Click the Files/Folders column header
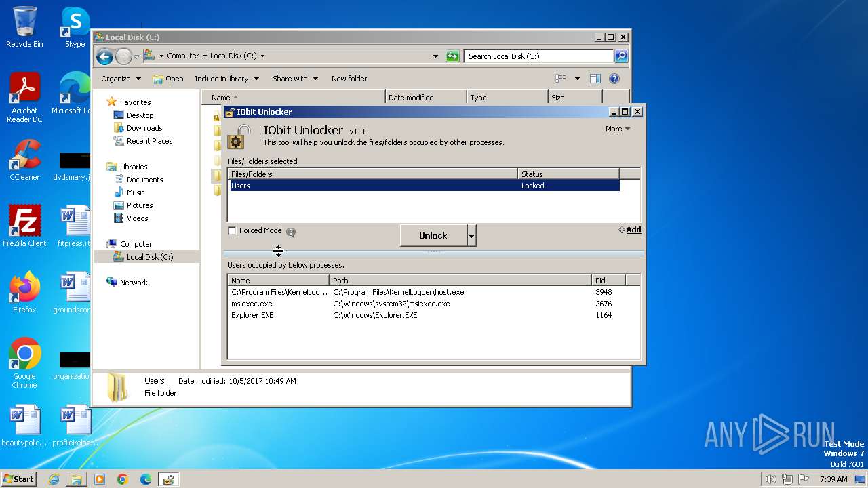868x488 pixels. pos(372,174)
